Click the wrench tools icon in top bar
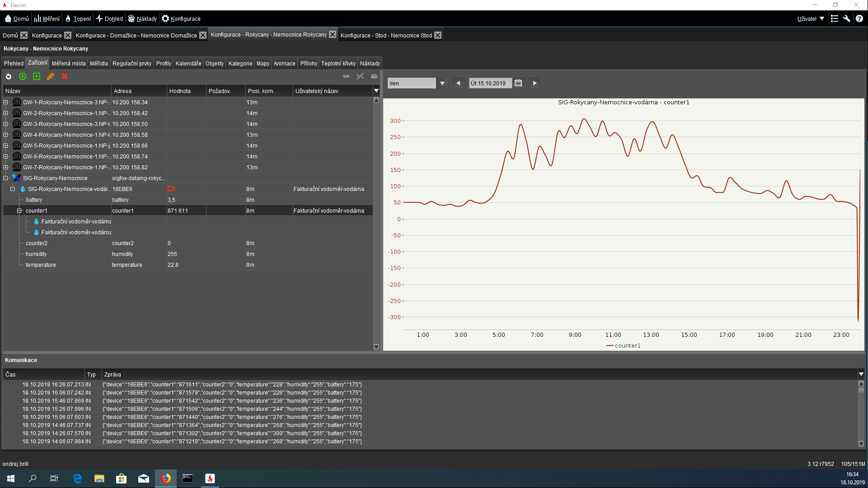Image resolution: width=868 pixels, height=488 pixels. (x=846, y=19)
